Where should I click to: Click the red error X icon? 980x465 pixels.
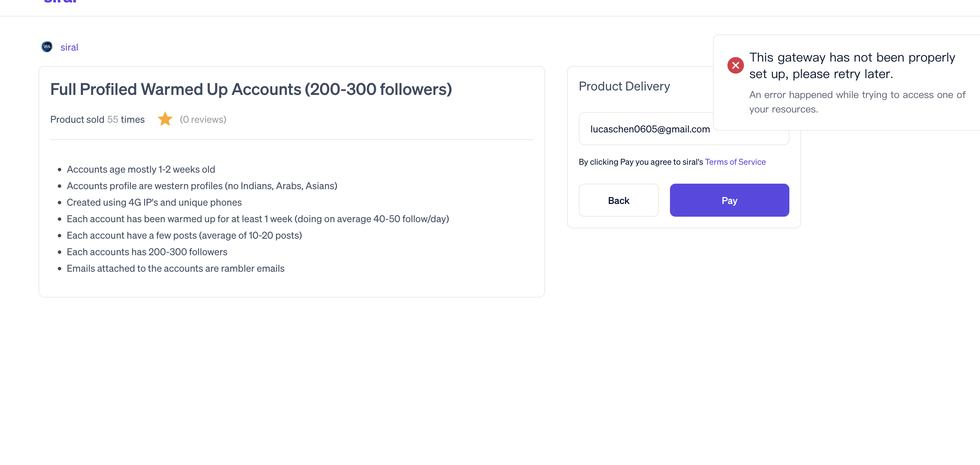point(735,65)
